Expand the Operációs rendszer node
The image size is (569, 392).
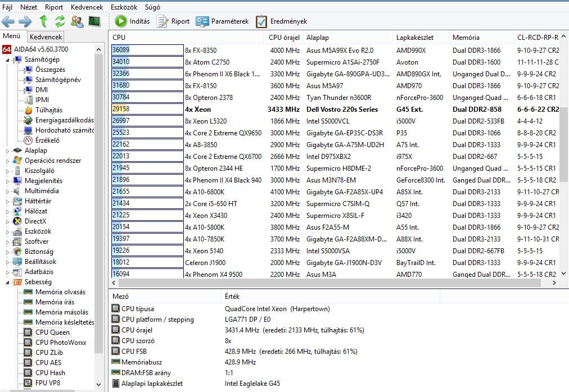(8, 161)
